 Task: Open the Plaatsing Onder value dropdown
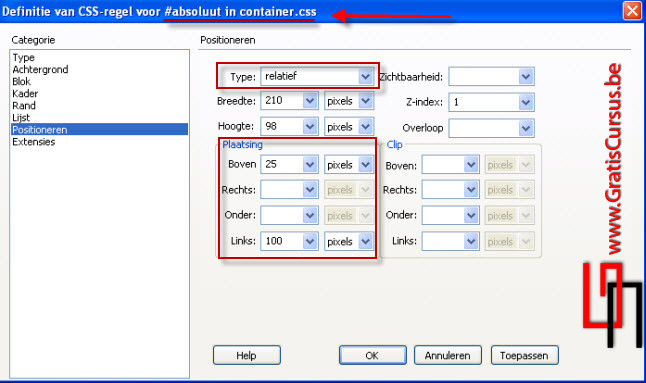click(310, 215)
